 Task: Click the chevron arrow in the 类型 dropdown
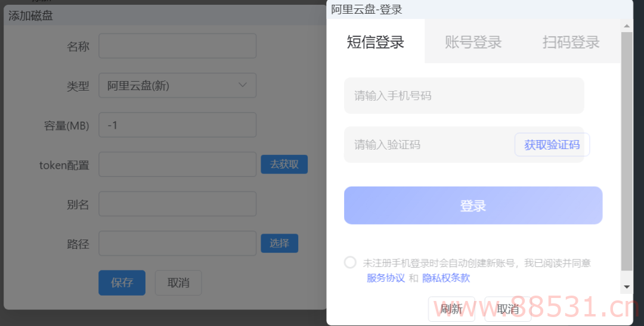(243, 85)
